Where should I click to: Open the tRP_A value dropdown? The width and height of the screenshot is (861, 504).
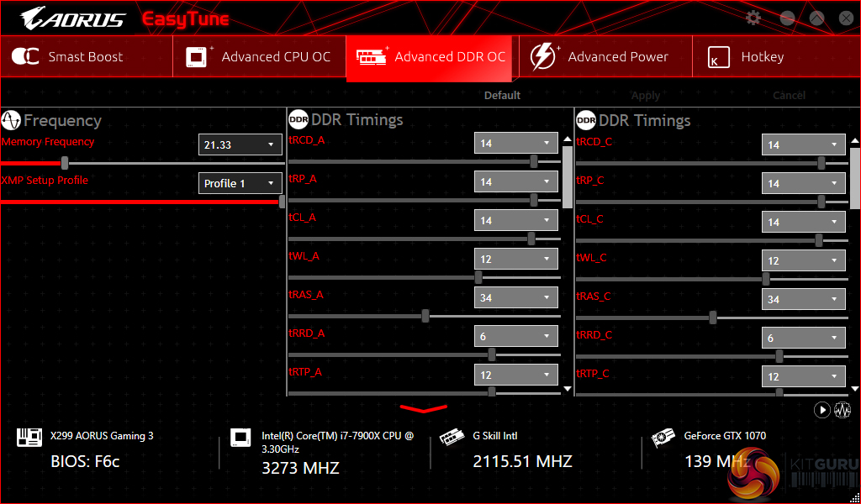[x=516, y=181]
